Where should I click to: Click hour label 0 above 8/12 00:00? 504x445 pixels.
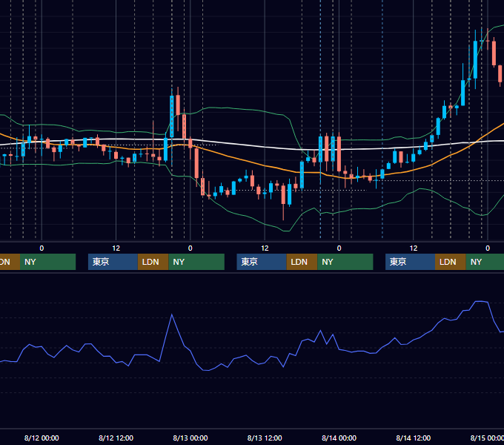(42, 248)
